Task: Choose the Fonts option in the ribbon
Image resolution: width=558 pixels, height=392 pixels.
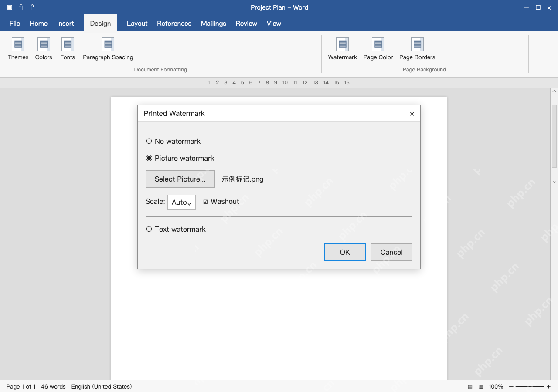Action: (68, 49)
